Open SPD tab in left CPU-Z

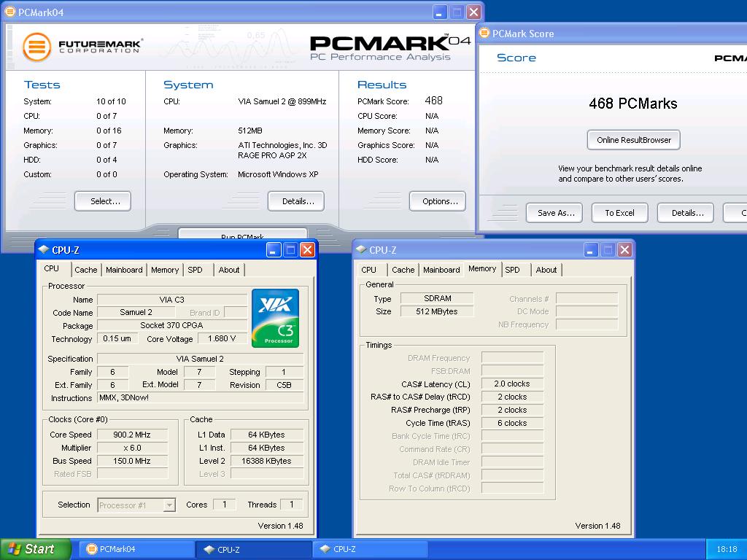point(195,270)
